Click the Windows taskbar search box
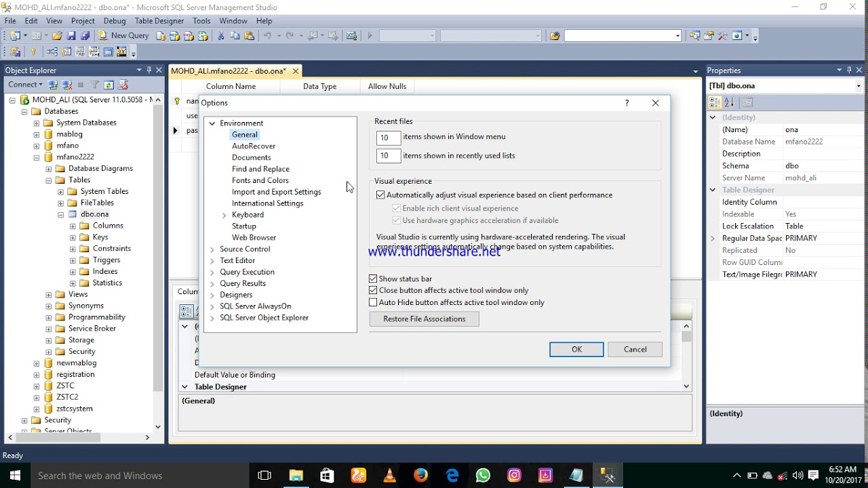The height and width of the screenshot is (488, 868). coord(139,475)
